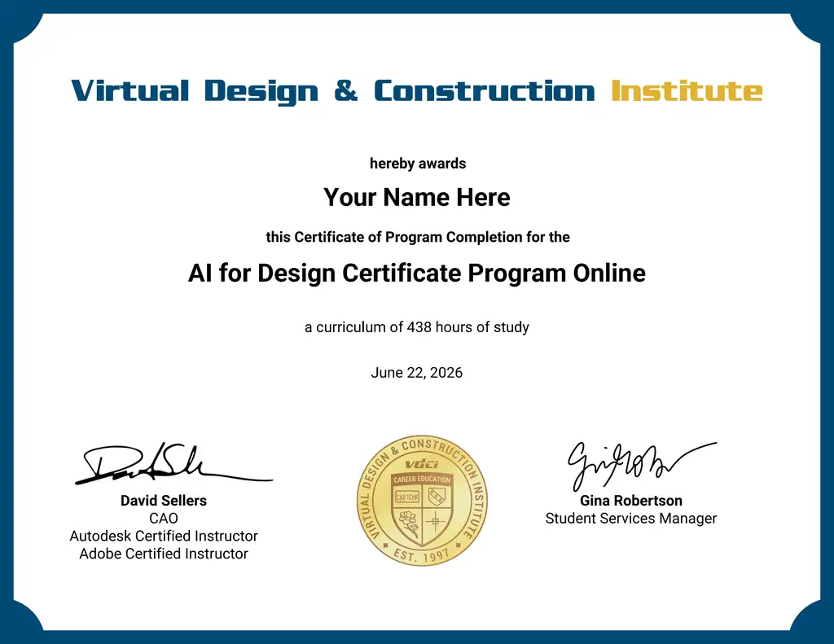
Task: Click the 'CAO' title line
Action: (x=164, y=518)
